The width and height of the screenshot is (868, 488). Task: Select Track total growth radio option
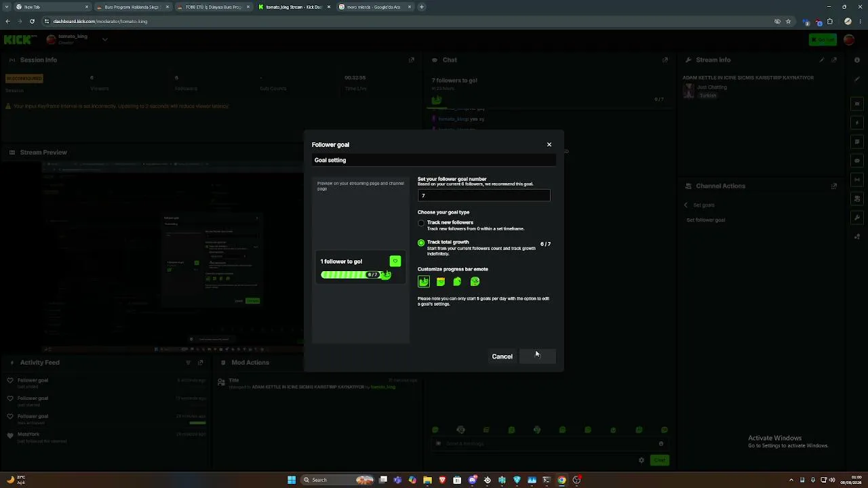pyautogui.click(x=421, y=243)
